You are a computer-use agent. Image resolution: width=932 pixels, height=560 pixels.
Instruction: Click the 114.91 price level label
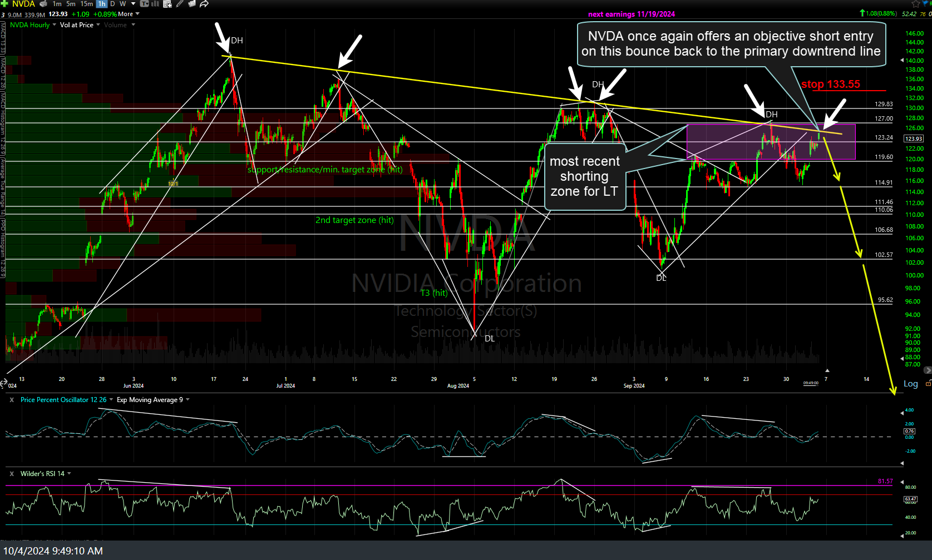pyautogui.click(x=884, y=182)
